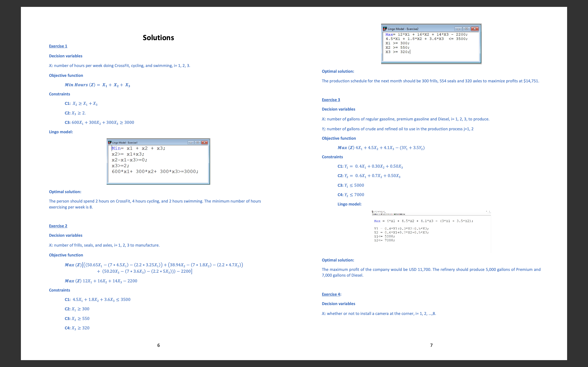Click the Exercise 4 underlined heading

[x=331, y=294]
